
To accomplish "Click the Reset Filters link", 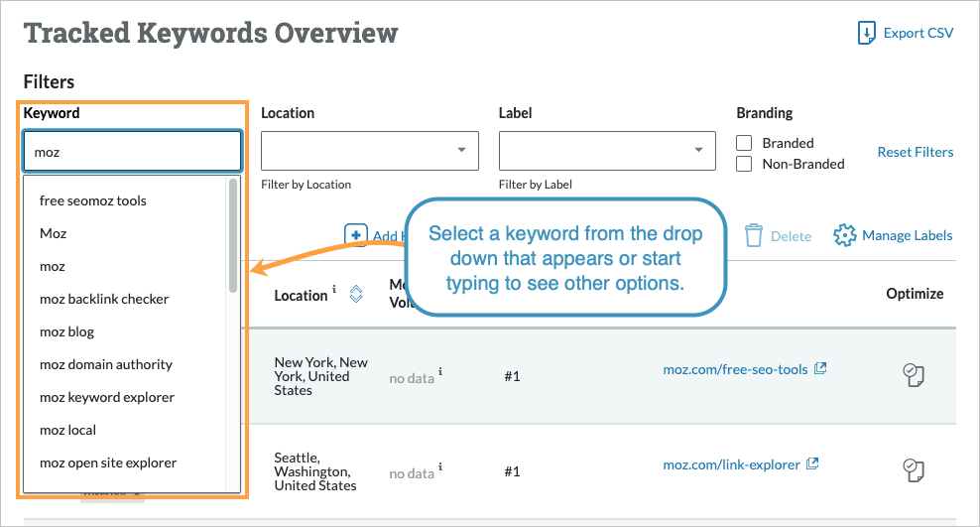I will click(915, 153).
